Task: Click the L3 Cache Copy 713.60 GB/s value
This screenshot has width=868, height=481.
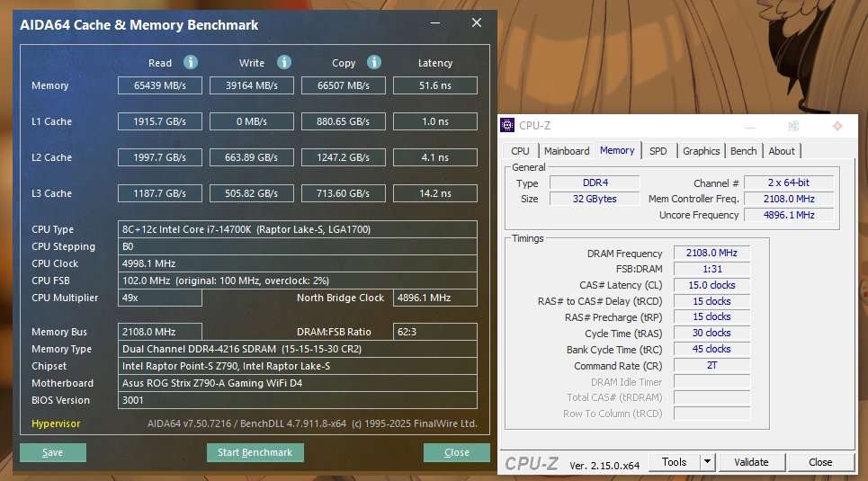Action: pyautogui.click(x=344, y=193)
